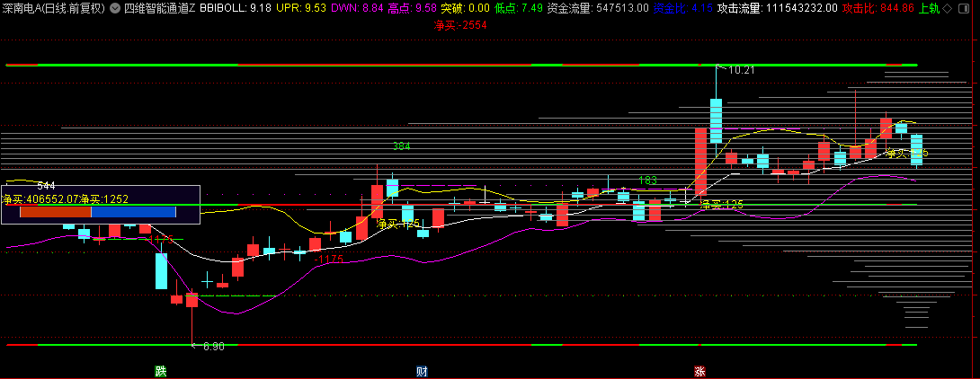Click the 净买:1252 text in the tooltip
This screenshot has height=379, width=980.
coord(104,199)
